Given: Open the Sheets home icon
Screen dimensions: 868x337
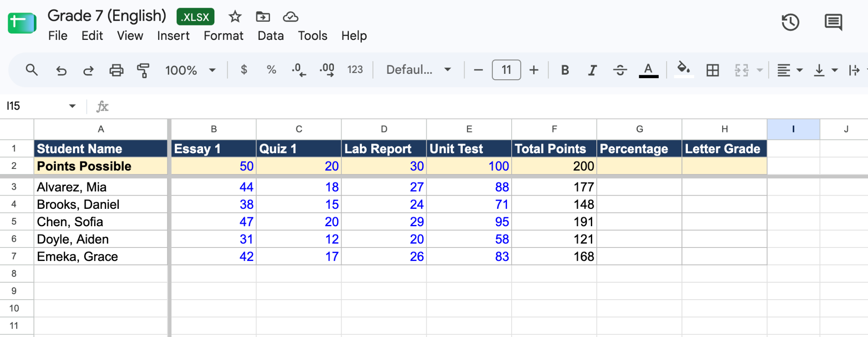Looking at the screenshot, I should click(x=22, y=23).
